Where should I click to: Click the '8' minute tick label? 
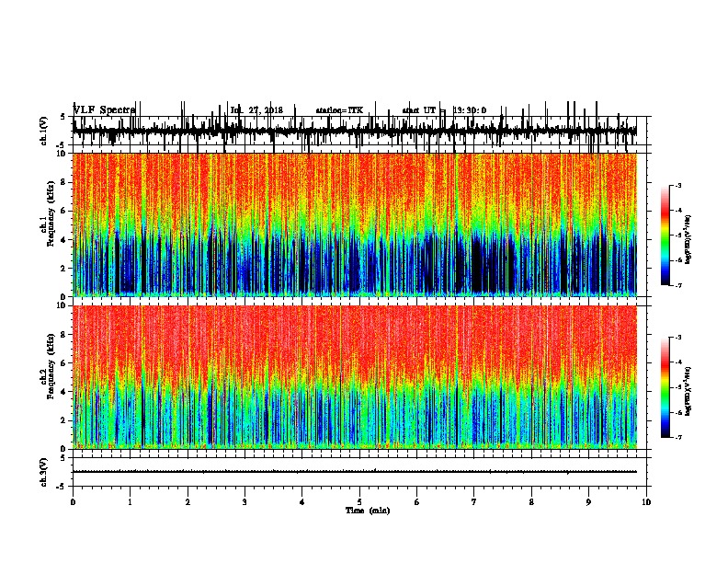(531, 502)
